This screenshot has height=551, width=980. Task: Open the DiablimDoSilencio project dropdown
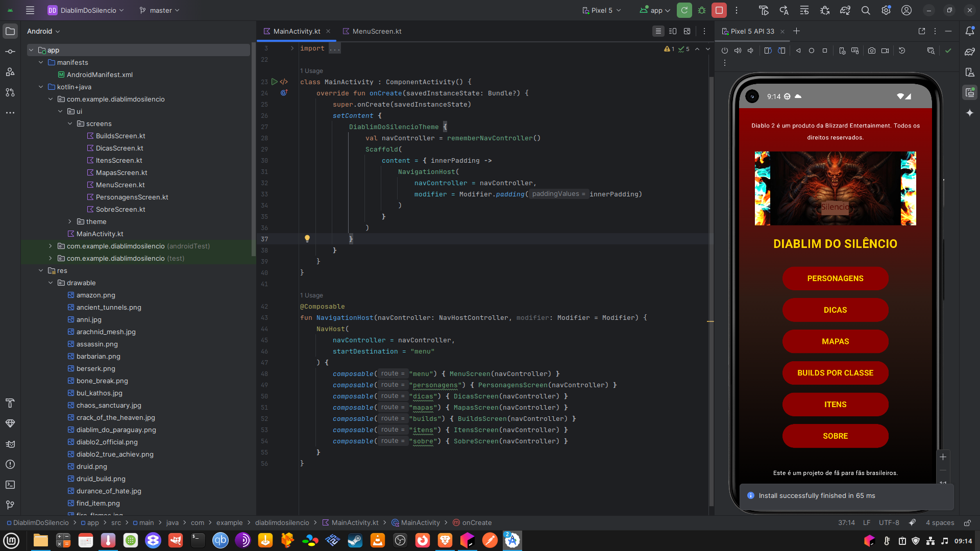click(x=86, y=10)
